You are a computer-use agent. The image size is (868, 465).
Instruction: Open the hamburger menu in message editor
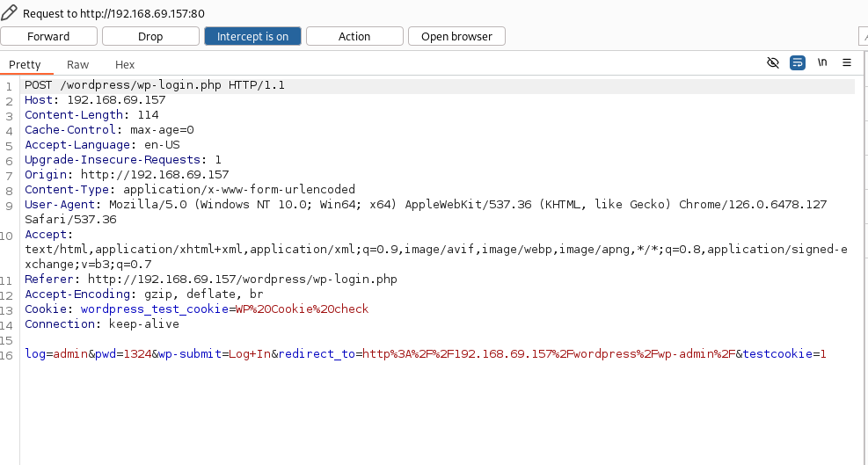coord(846,62)
